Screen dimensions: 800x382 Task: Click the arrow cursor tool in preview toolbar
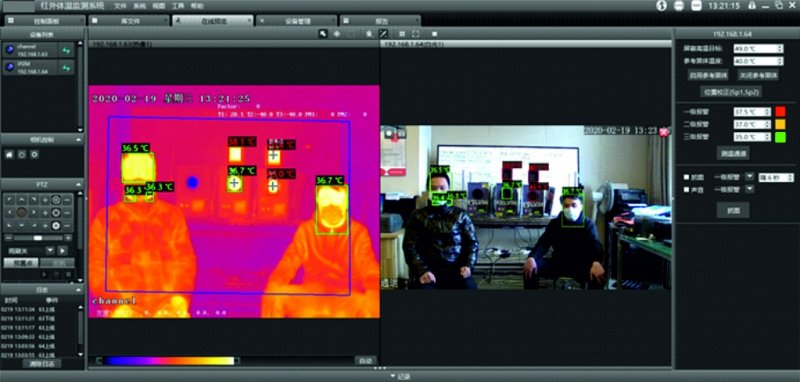[x=323, y=34]
